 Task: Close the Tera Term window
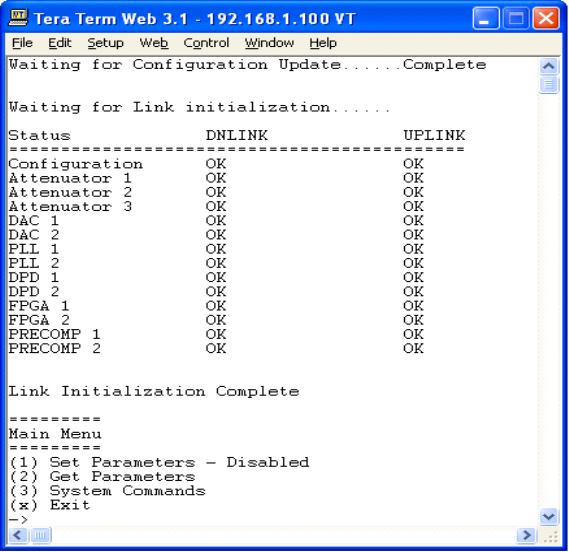[546, 18]
